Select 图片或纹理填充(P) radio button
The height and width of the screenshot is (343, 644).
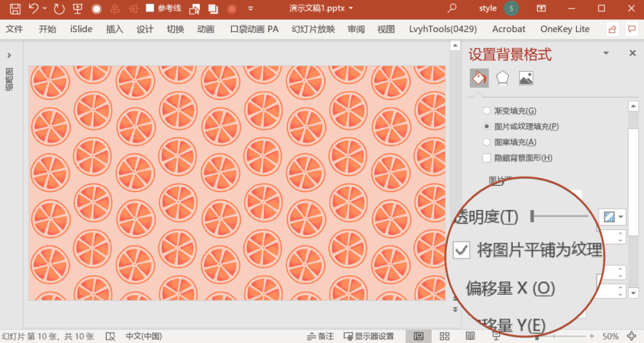pyautogui.click(x=487, y=126)
